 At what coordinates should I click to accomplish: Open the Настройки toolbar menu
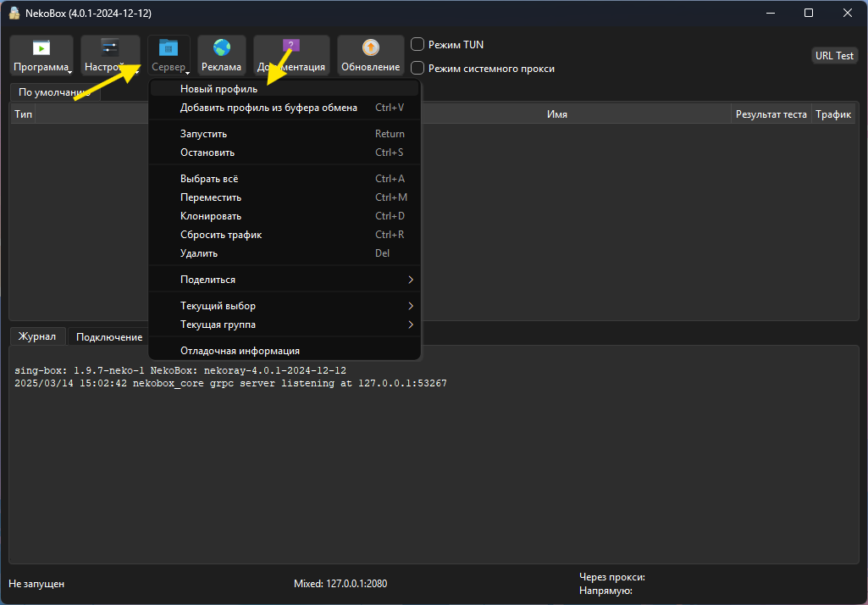click(x=110, y=55)
